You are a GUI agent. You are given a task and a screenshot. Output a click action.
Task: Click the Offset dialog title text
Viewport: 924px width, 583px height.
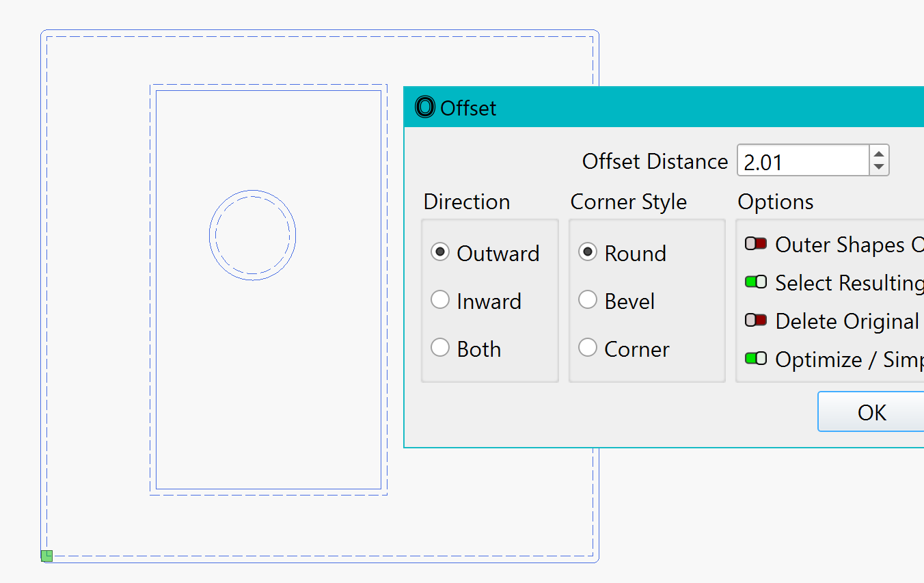(468, 108)
